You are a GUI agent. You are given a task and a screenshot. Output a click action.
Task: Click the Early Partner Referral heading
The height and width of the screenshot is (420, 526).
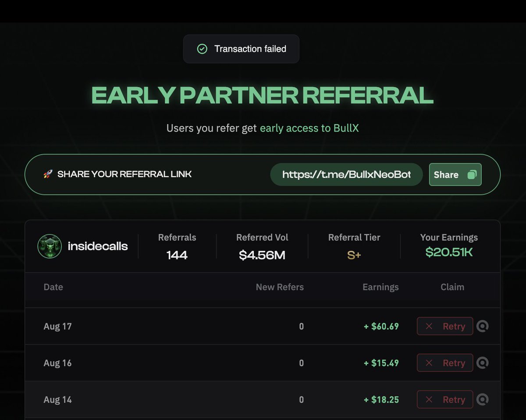pyautogui.click(x=262, y=95)
